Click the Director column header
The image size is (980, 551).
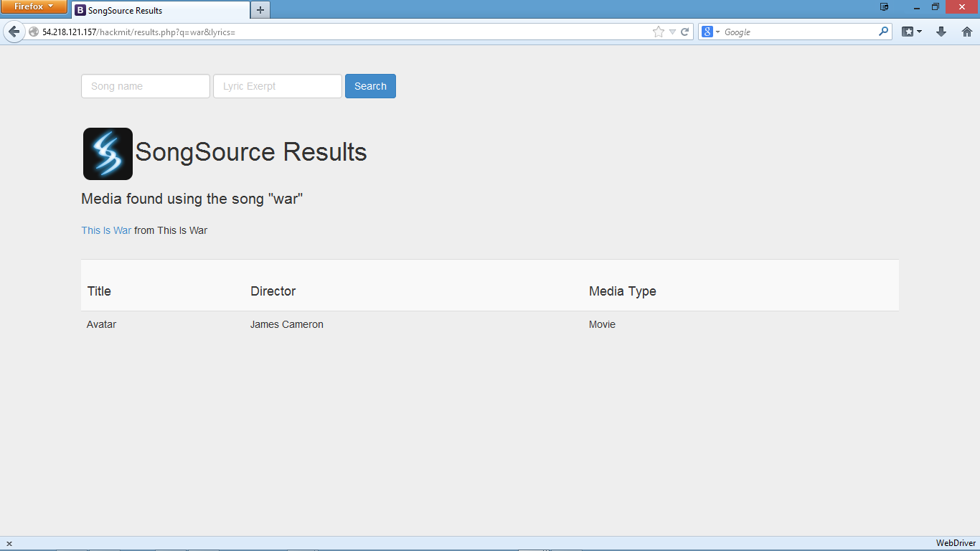coord(273,291)
